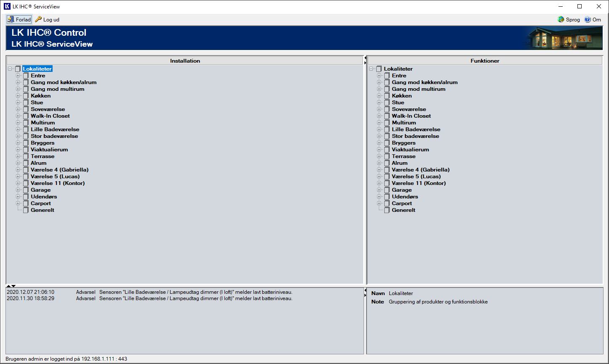Screen dimensions: 609x364
Task: Click the Funktioner panel header
Action: point(485,61)
